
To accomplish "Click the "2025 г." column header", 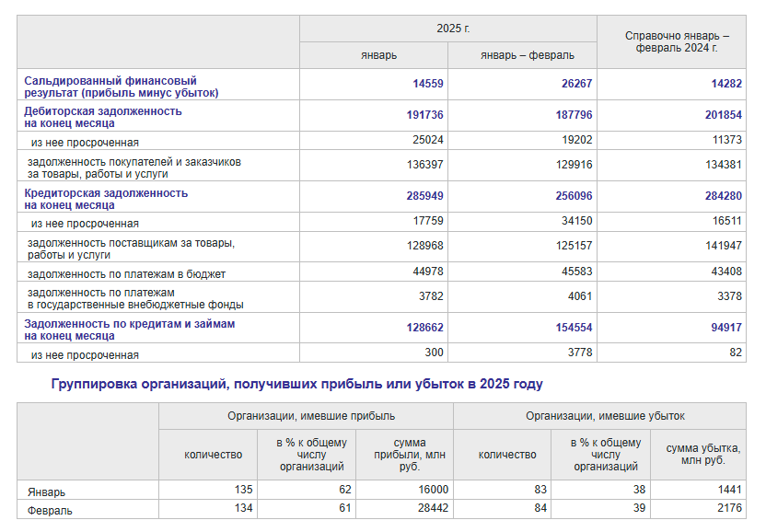I will tap(452, 29).
